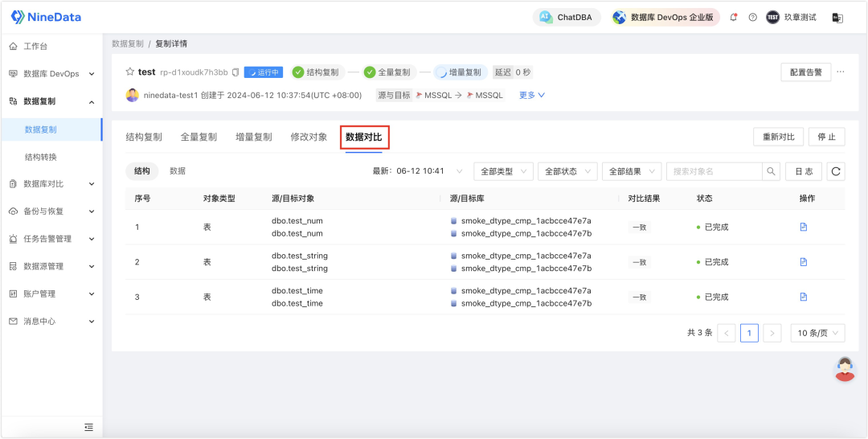
Task: Click 数据库 DevOps 企业版 badge
Action: (665, 17)
